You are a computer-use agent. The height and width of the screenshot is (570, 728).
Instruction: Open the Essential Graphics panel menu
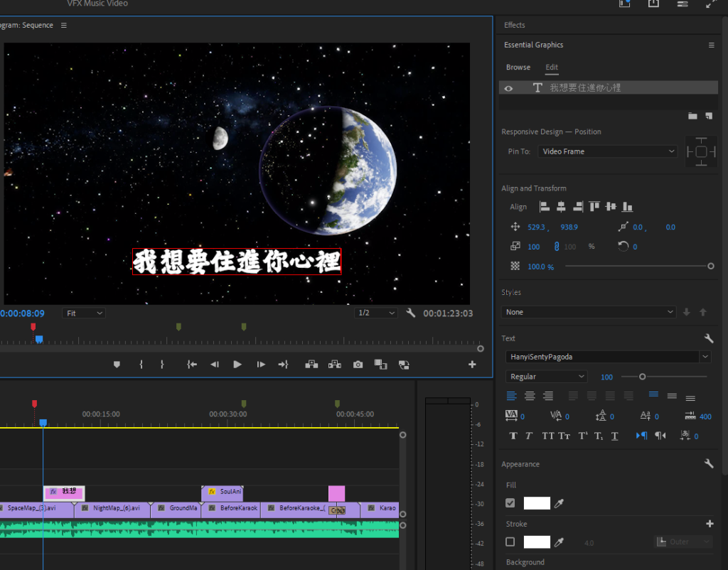click(711, 45)
